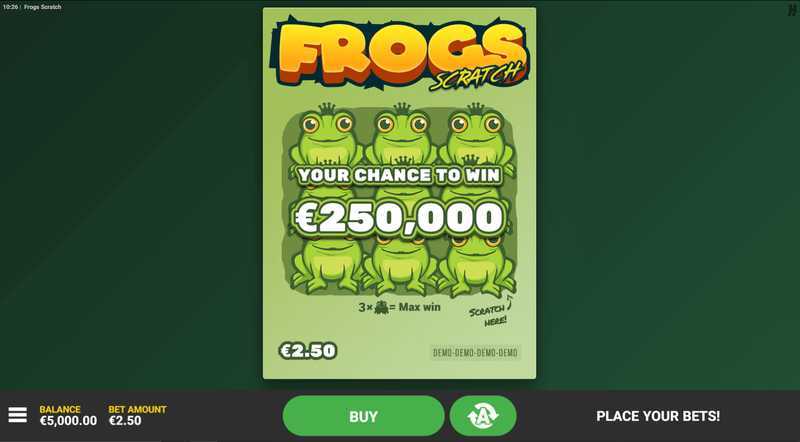The height and width of the screenshot is (442, 800).
Task: Click the Balance €5,000.00 display
Action: (68, 415)
